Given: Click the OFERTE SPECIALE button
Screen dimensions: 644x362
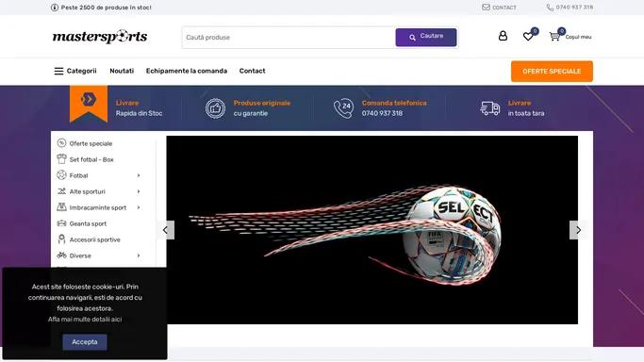Looking at the screenshot, I should coord(552,72).
